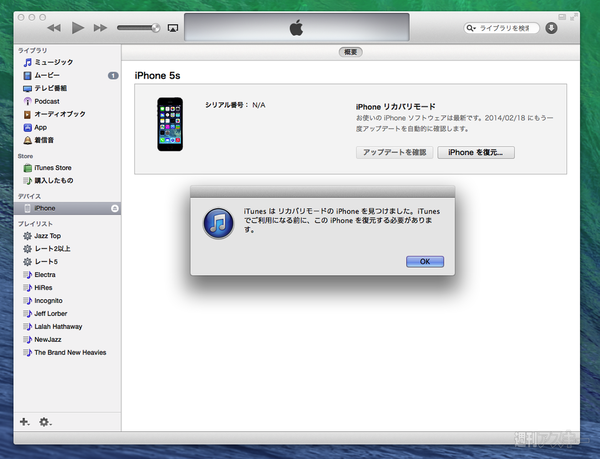
Task: Click OK in recovery dialog
Action: tap(425, 262)
